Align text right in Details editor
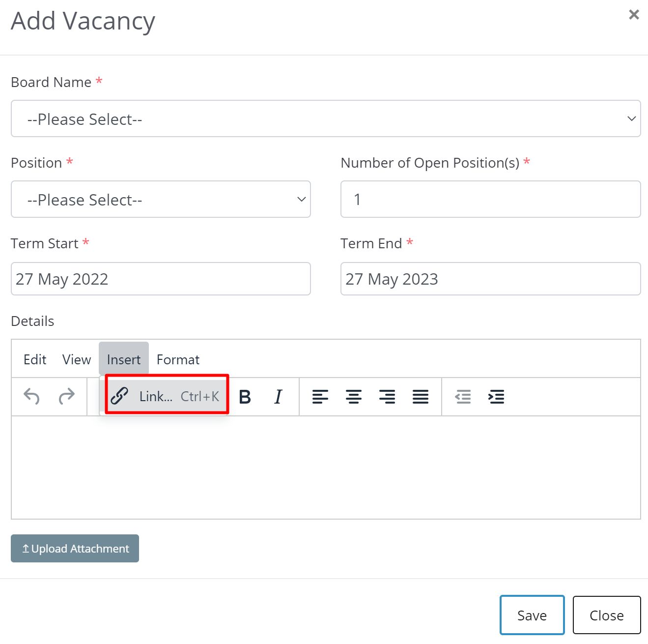The width and height of the screenshot is (648, 644). [387, 396]
